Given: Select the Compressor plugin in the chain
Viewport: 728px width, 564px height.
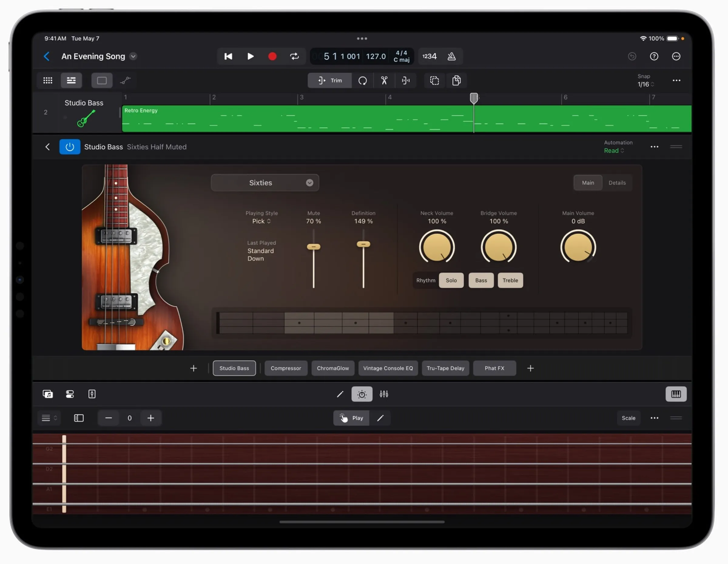Looking at the screenshot, I should click(286, 368).
